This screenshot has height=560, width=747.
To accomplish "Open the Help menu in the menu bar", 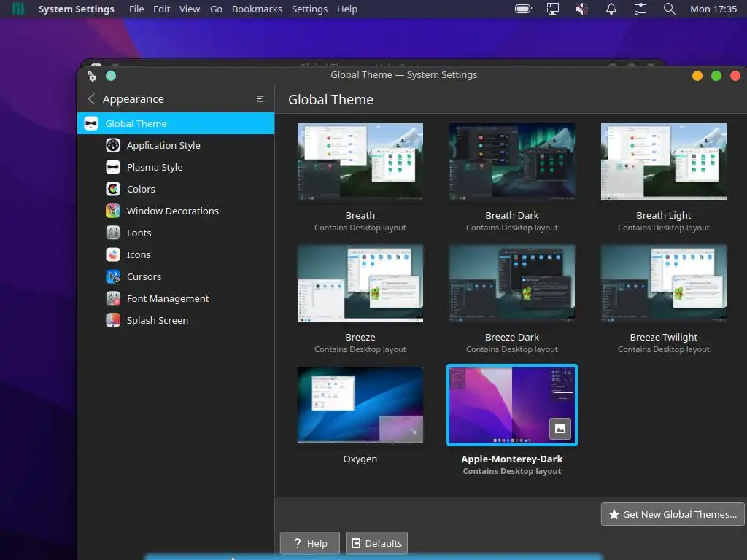I will (x=347, y=9).
